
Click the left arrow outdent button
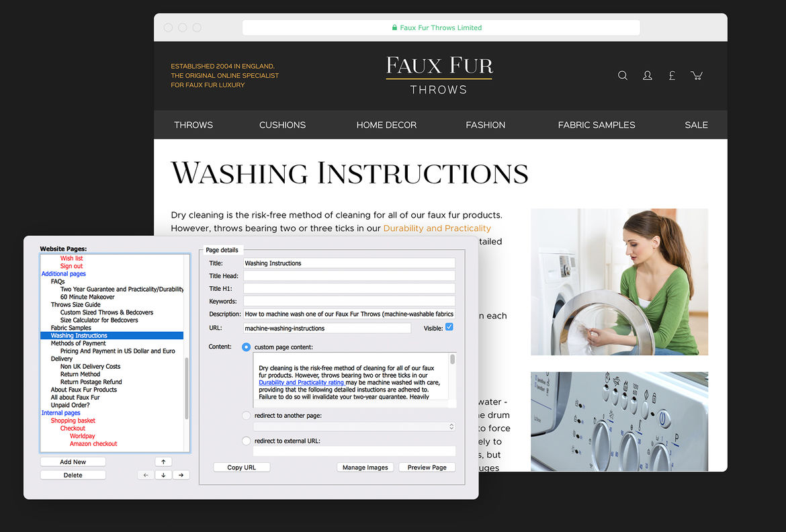pyautogui.click(x=145, y=475)
